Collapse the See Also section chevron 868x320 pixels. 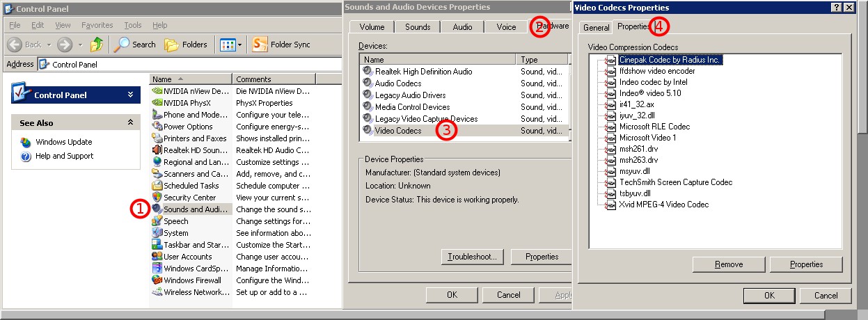(130, 122)
